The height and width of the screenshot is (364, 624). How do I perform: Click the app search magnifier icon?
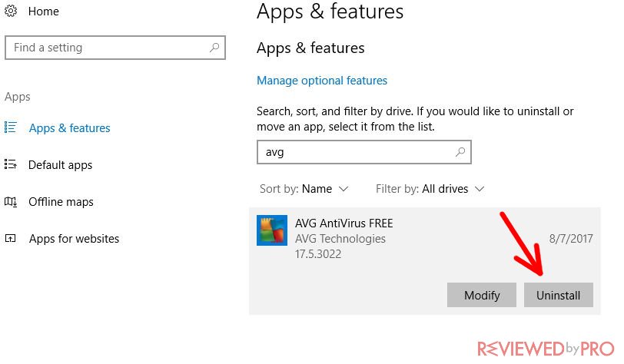click(460, 152)
